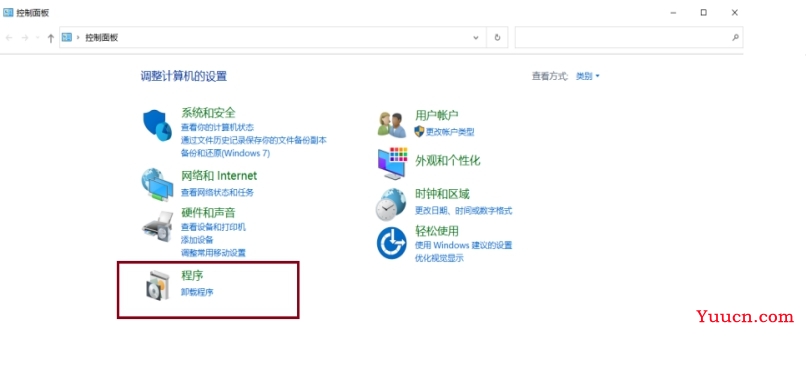Open the 硬件和声音 printer icon
The height and width of the screenshot is (371, 806).
(157, 227)
